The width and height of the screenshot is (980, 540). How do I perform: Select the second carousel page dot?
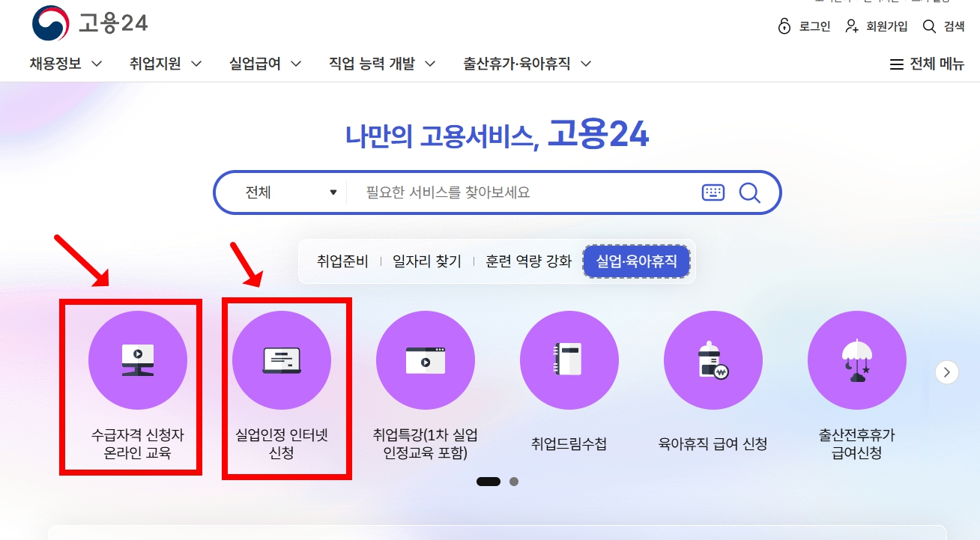click(514, 482)
